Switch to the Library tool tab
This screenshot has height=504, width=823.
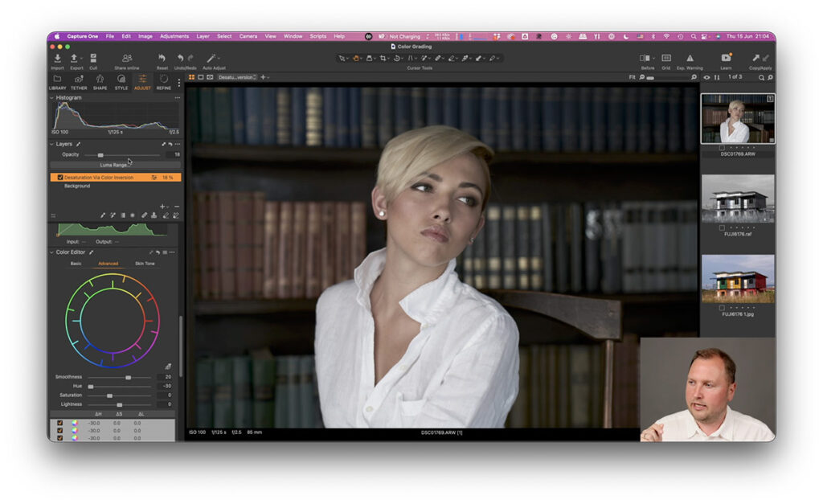57,82
